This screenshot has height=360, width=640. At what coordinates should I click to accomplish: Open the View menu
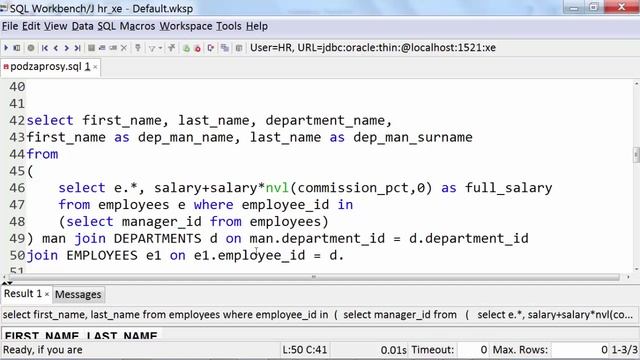click(56, 26)
